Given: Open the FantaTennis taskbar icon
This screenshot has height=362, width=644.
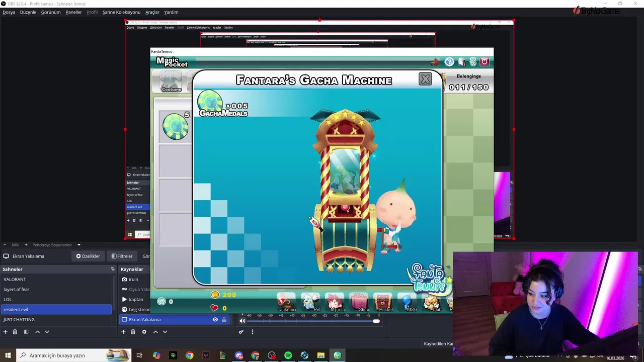Looking at the screenshot, I should [337, 355].
